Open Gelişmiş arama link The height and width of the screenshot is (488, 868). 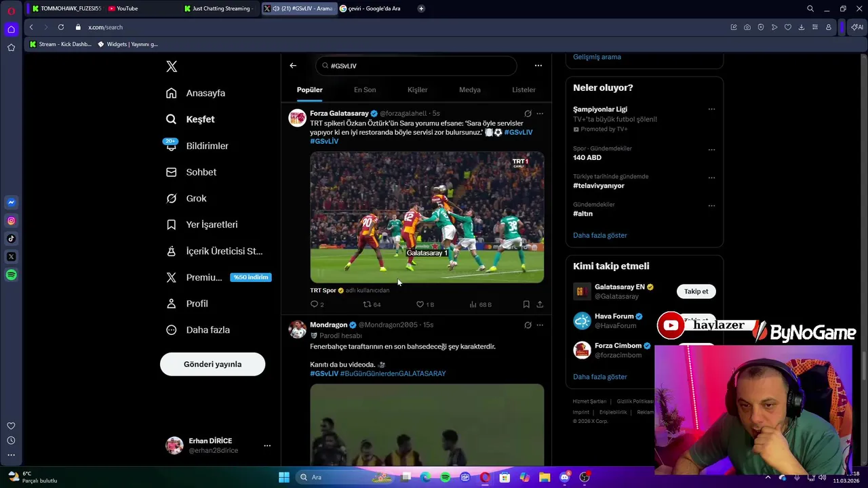click(x=597, y=57)
